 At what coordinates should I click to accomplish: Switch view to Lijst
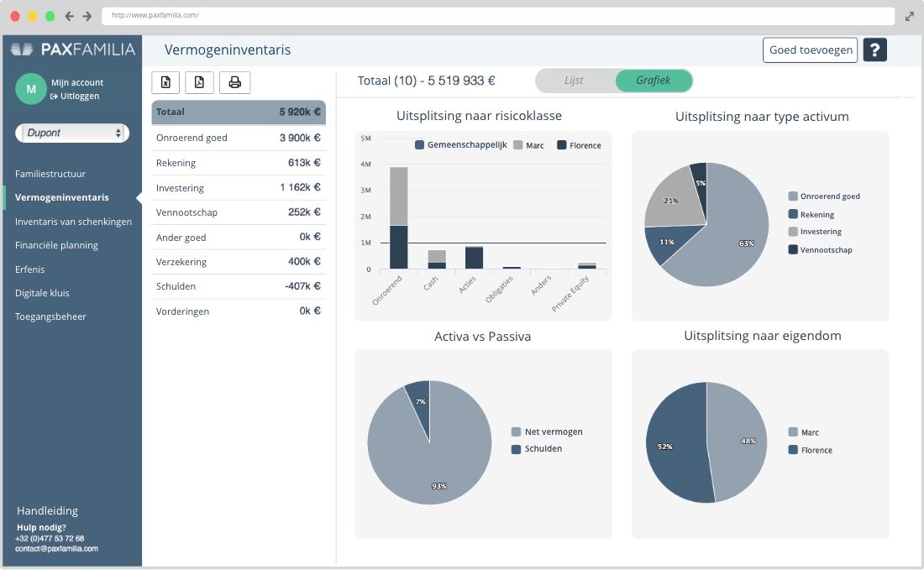(575, 81)
